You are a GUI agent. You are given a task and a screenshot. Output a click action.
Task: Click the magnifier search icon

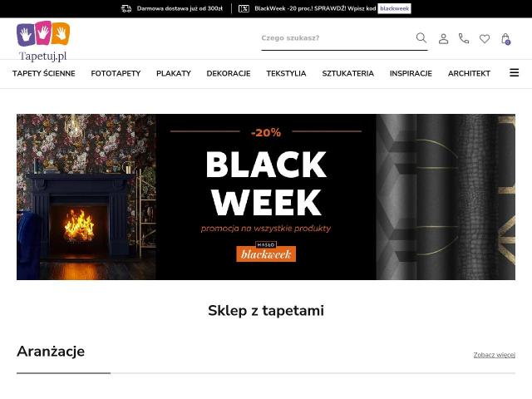coord(421,37)
